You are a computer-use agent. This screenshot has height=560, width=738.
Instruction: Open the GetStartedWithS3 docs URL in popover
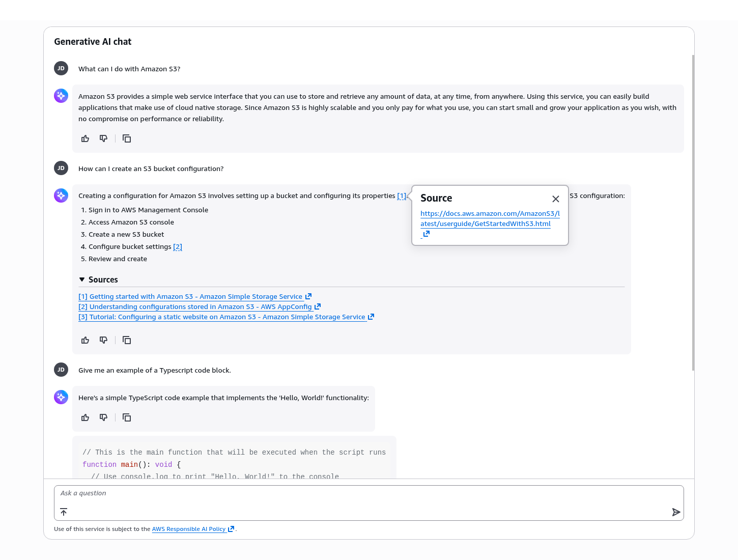pos(490,219)
